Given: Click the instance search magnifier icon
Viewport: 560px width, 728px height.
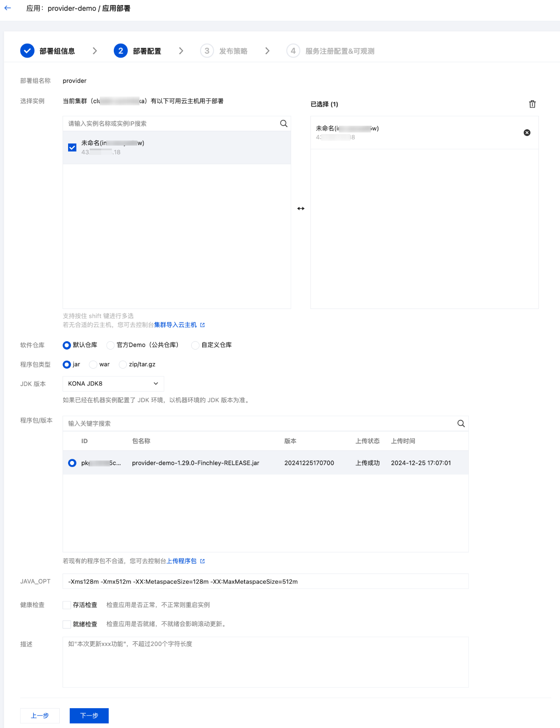Looking at the screenshot, I should [x=284, y=124].
